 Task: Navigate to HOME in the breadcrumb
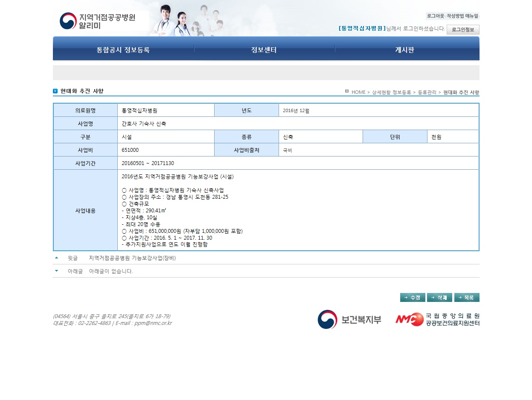pos(358,92)
